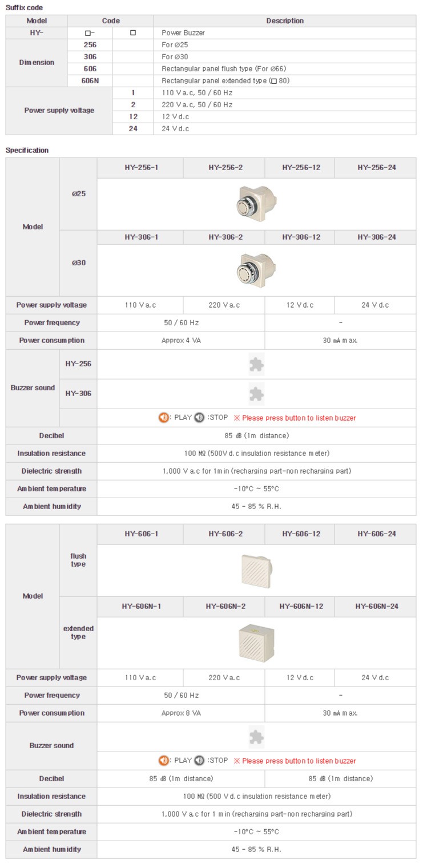Click the 'Specification' section heading

27,151
